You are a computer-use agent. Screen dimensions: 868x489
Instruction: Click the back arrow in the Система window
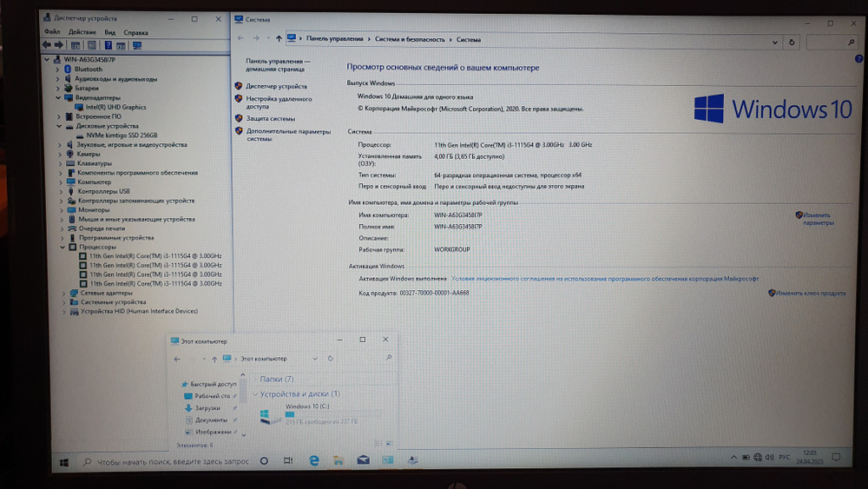[240, 38]
